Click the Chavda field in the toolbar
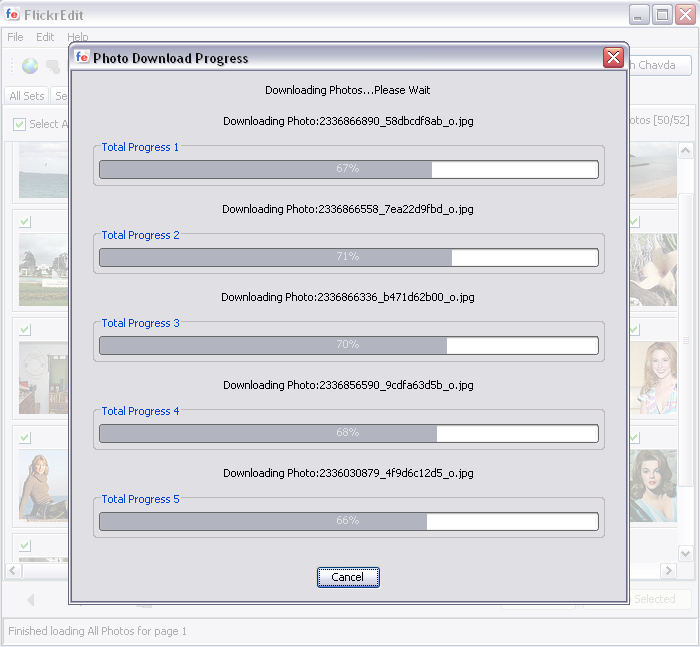The image size is (700, 647). pos(661,65)
